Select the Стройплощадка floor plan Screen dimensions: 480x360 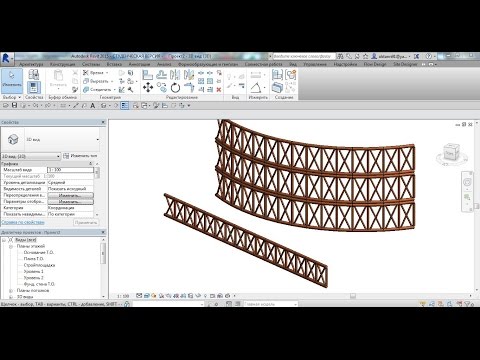[39, 265]
